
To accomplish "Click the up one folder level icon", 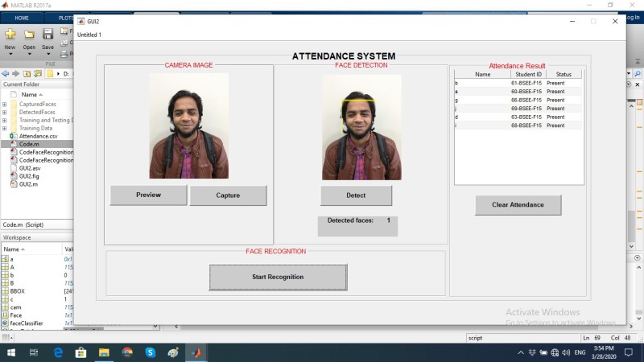I will pyautogui.click(x=27, y=73).
